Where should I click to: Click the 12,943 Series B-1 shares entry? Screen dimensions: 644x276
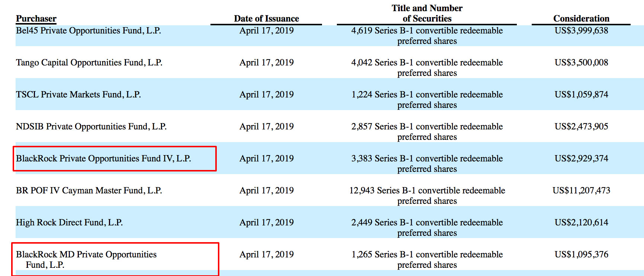(427, 196)
